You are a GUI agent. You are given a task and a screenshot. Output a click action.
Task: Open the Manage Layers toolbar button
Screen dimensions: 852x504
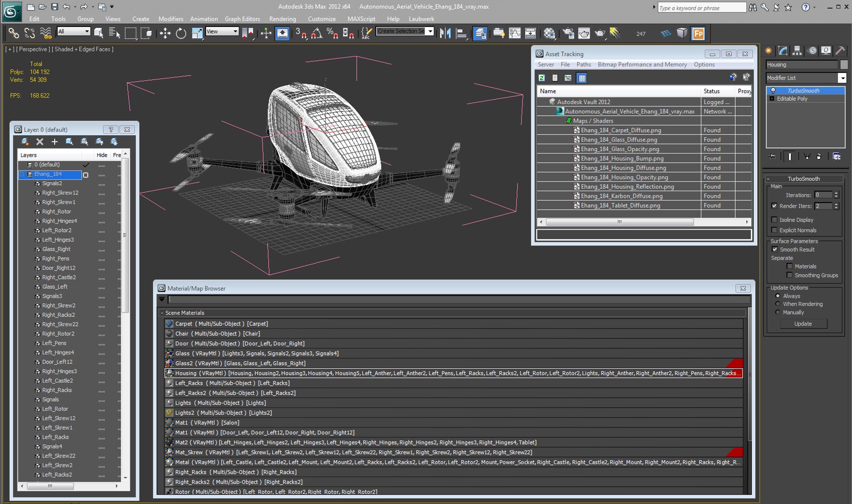(x=480, y=33)
